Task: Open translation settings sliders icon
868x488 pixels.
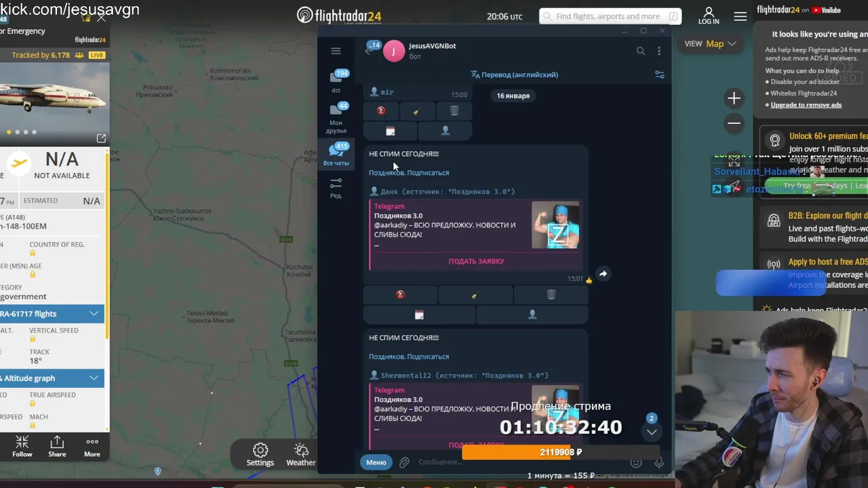Action: click(x=659, y=75)
